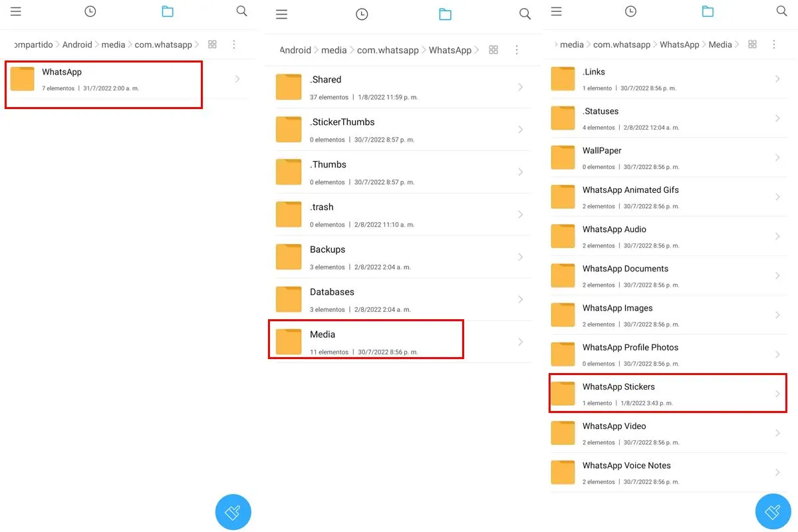Open three-dot options in right panel
798x532 pixels.
click(x=774, y=45)
